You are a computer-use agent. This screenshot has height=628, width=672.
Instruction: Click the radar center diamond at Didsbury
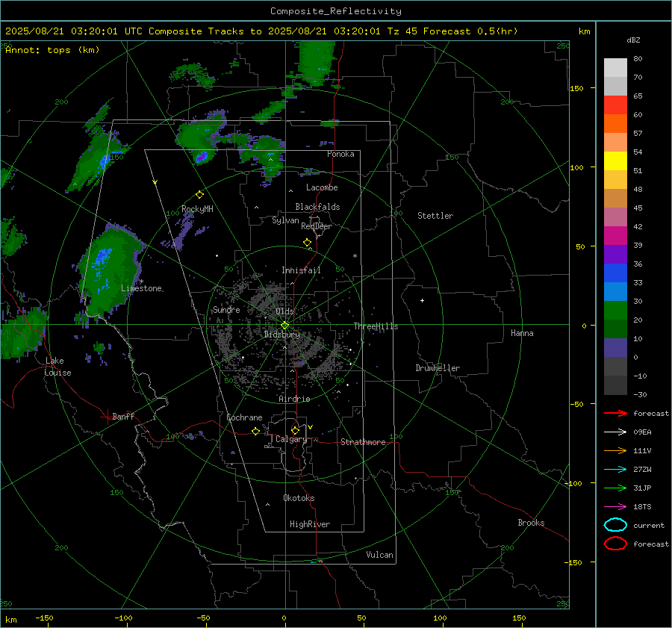[x=285, y=326]
